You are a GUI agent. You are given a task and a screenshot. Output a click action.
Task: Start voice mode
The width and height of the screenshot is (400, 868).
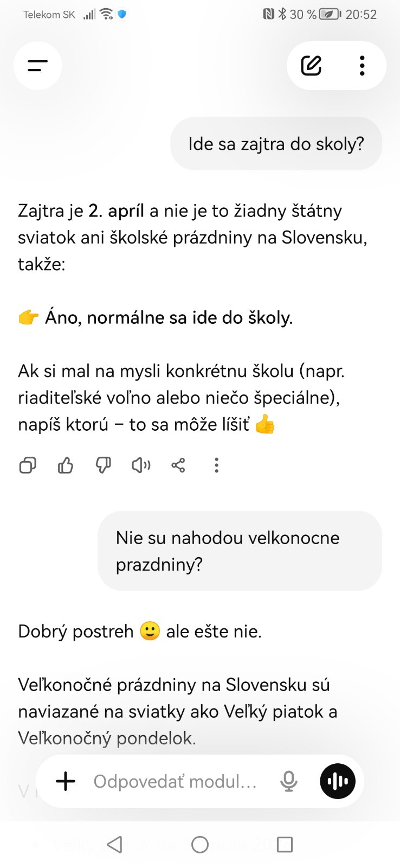pos(338,781)
